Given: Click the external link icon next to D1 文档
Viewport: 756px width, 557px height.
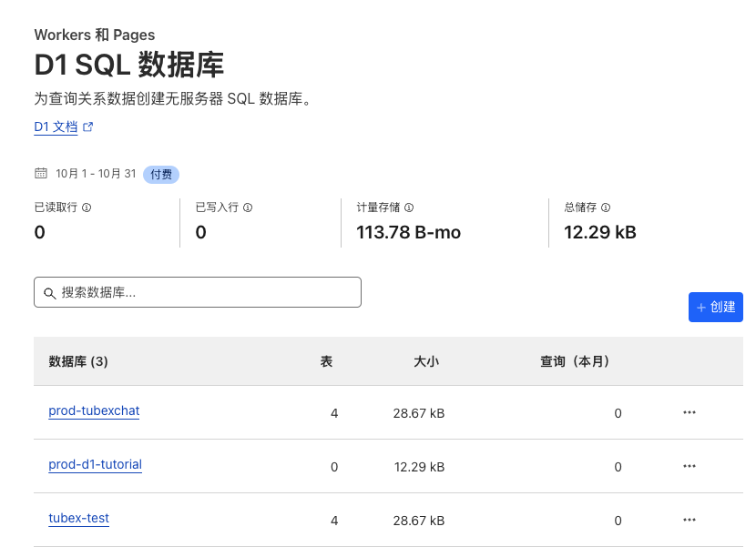Looking at the screenshot, I should [x=86, y=126].
